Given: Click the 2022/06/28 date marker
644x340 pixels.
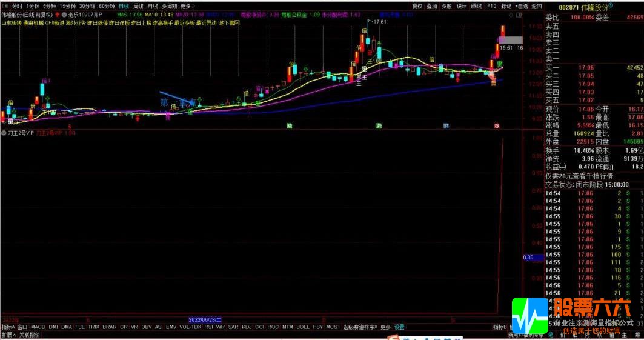Looking at the screenshot, I should 205,319.
